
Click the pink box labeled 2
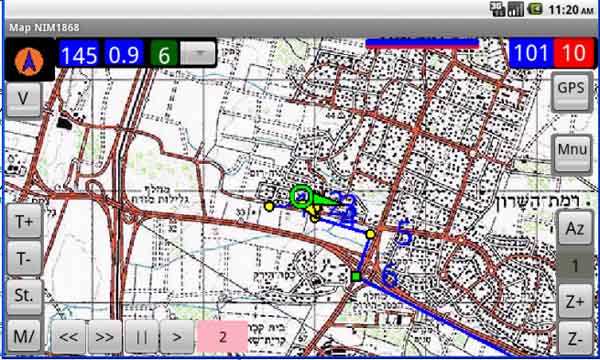pyautogui.click(x=222, y=337)
